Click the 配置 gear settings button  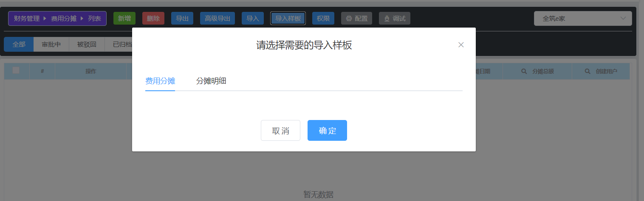(x=356, y=18)
